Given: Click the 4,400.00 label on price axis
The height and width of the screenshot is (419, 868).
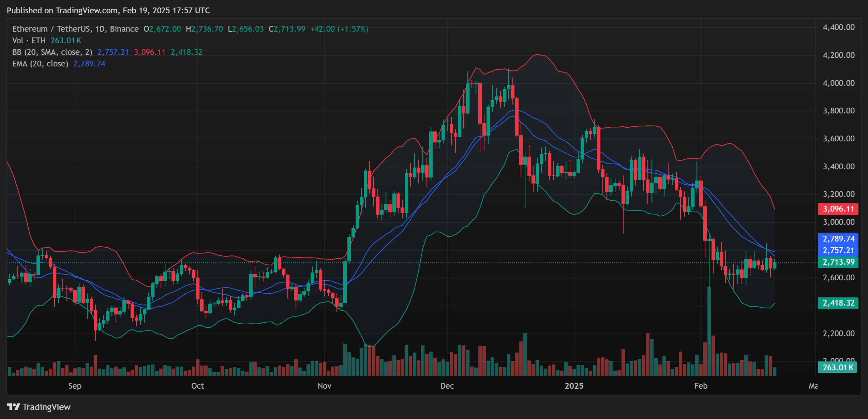Looking at the screenshot, I should pyautogui.click(x=838, y=27).
